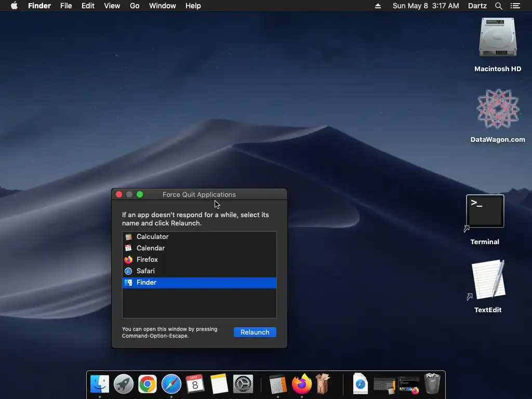The image size is (532, 399).
Task: Click the date and time in menu bar
Action: pos(426,6)
